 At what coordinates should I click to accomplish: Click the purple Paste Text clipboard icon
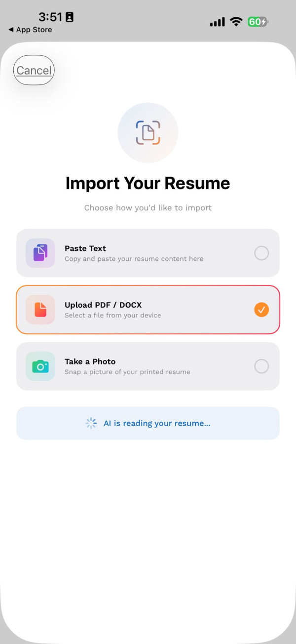40,253
